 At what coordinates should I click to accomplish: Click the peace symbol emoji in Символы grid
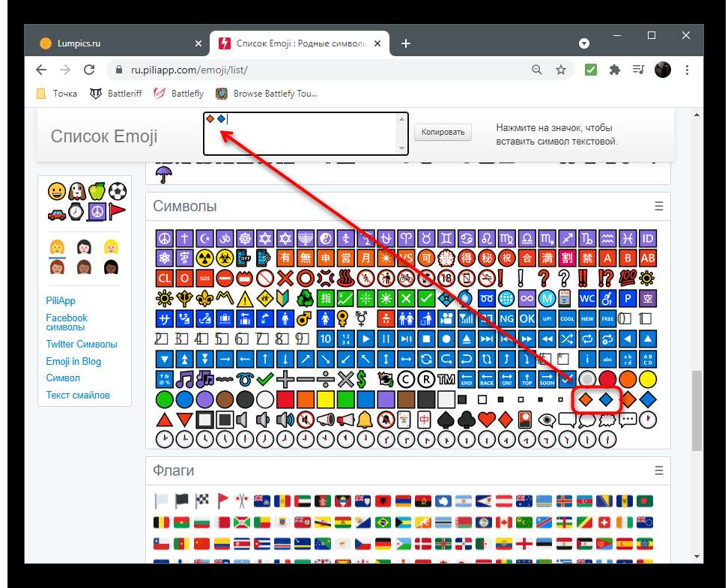tap(164, 239)
